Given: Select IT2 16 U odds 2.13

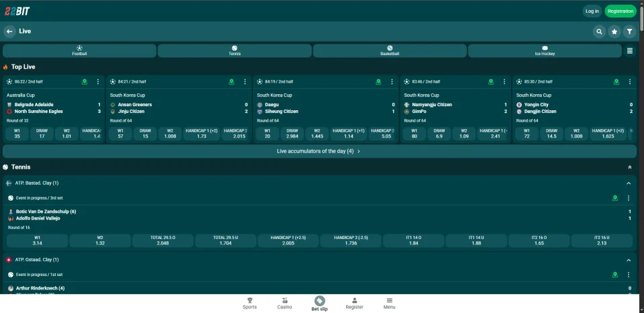Looking at the screenshot, I should 602,240.
